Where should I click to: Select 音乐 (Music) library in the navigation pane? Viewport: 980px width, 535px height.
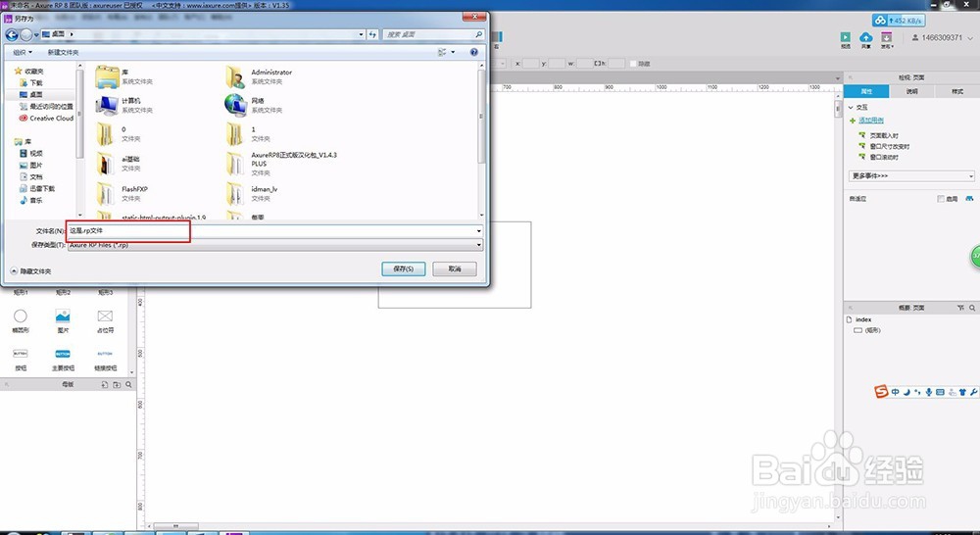tap(31, 200)
